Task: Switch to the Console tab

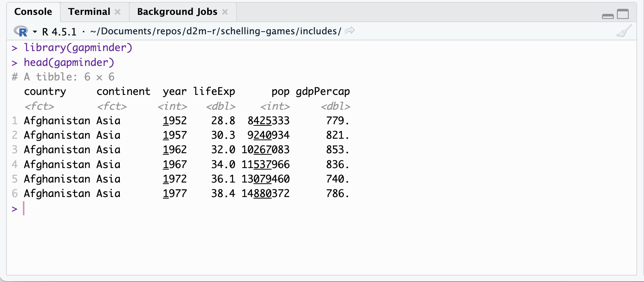Action: pyautogui.click(x=33, y=12)
